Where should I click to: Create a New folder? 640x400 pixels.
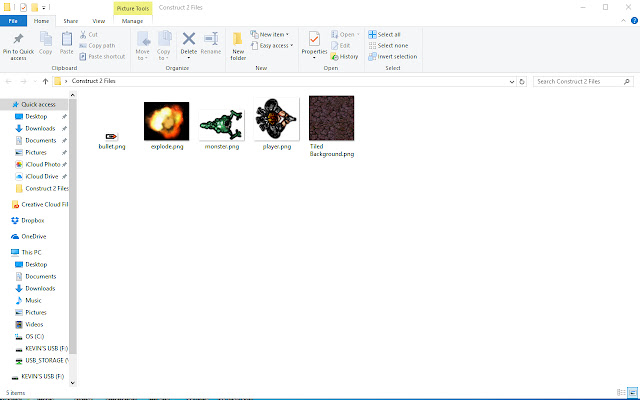tap(238, 46)
